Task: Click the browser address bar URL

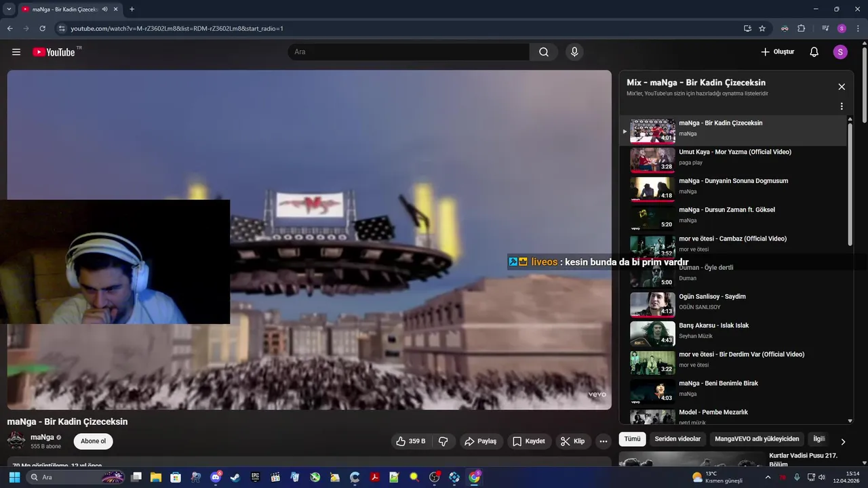Action: coord(176,28)
